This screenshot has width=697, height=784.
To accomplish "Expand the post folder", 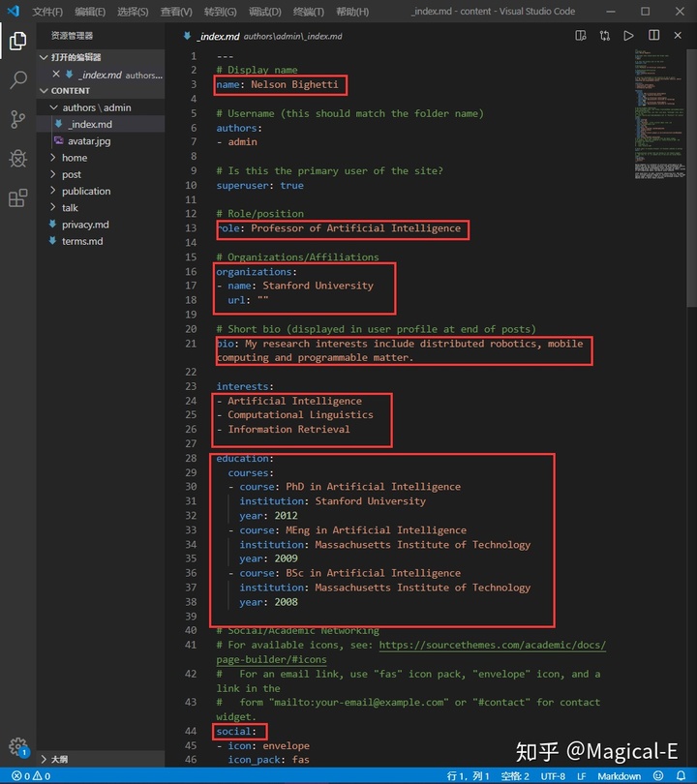I will [x=53, y=174].
